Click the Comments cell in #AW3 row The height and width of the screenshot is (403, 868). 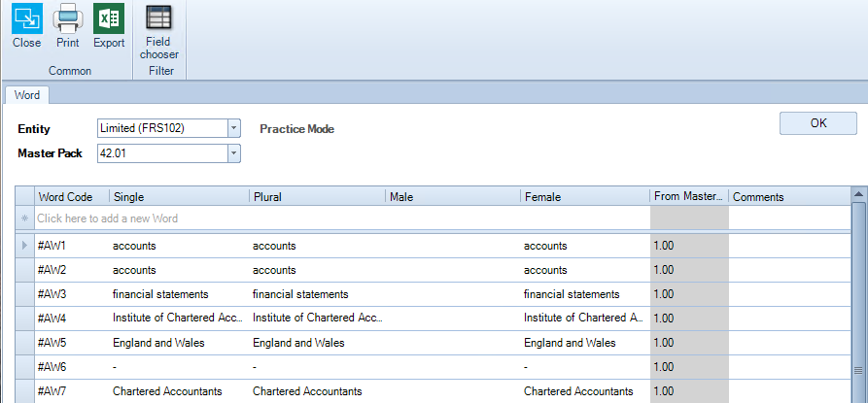click(x=789, y=294)
